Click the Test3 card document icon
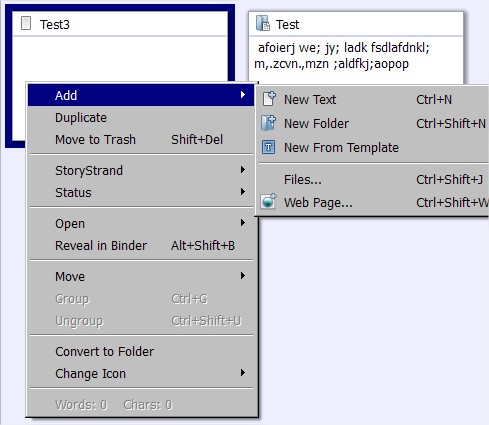 tap(26, 24)
